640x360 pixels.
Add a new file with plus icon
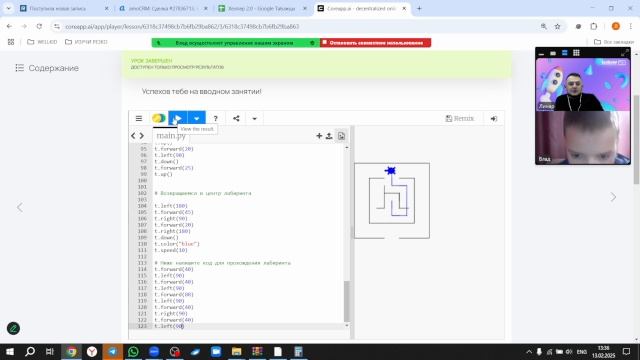coord(319,136)
